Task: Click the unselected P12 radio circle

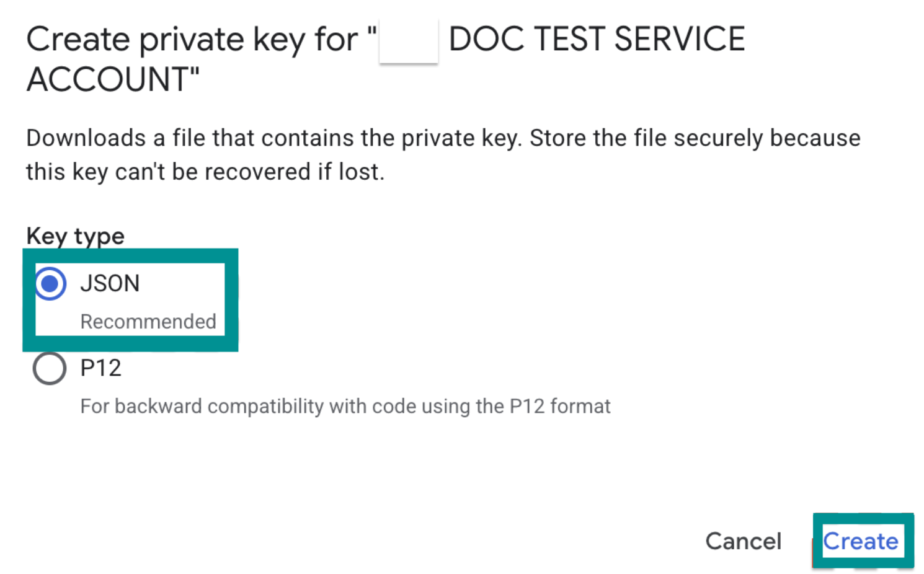Action: (x=49, y=368)
